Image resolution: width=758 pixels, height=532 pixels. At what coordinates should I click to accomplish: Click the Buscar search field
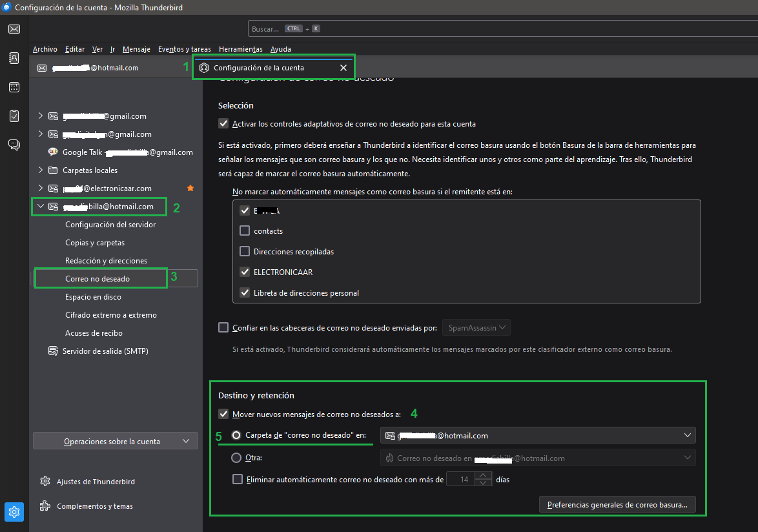coord(503,29)
